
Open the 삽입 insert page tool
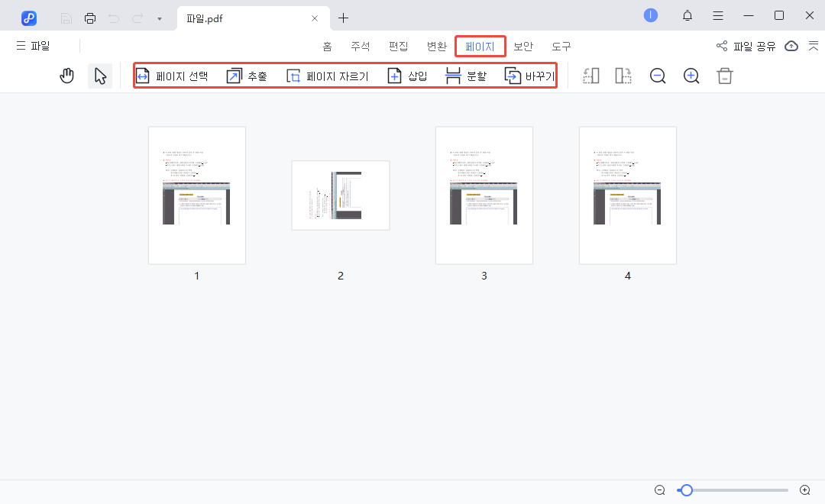pyautogui.click(x=407, y=76)
